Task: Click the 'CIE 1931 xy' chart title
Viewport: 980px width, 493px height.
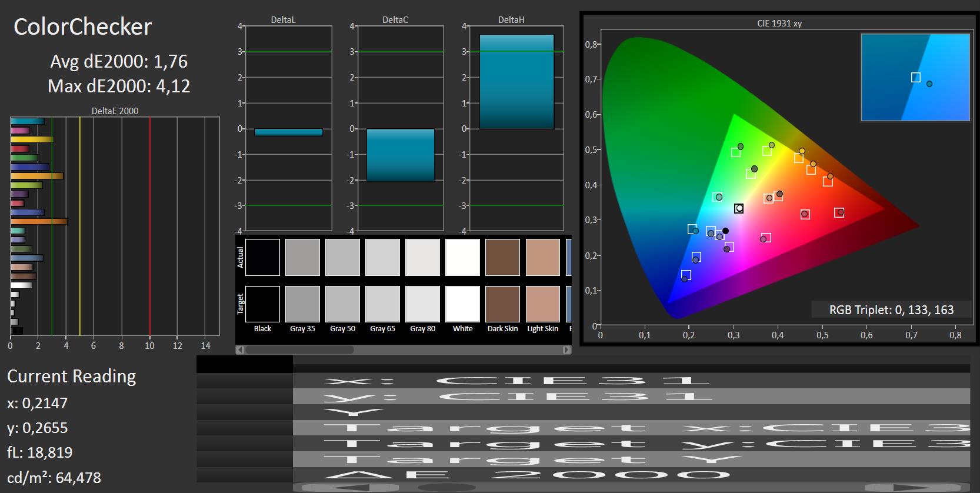Action: [779, 24]
